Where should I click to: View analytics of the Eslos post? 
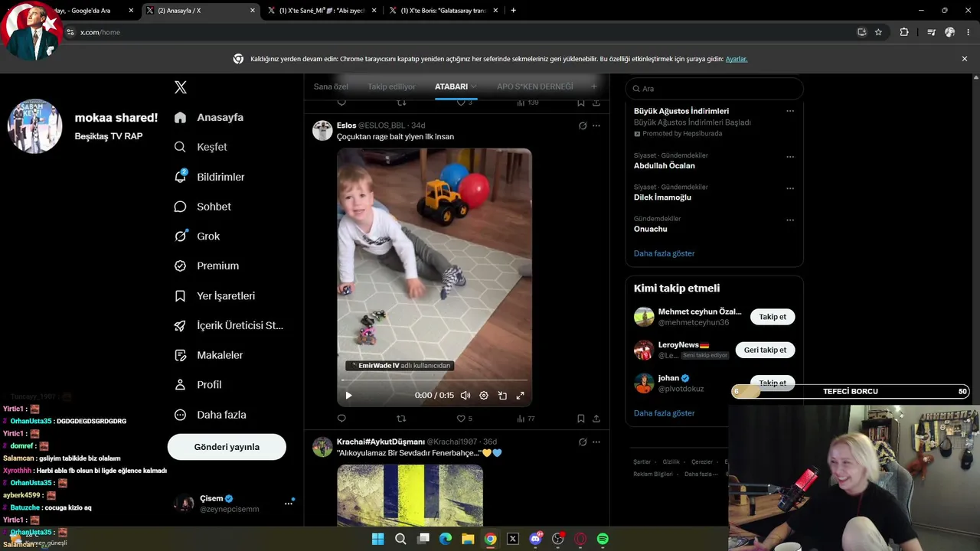(526, 419)
